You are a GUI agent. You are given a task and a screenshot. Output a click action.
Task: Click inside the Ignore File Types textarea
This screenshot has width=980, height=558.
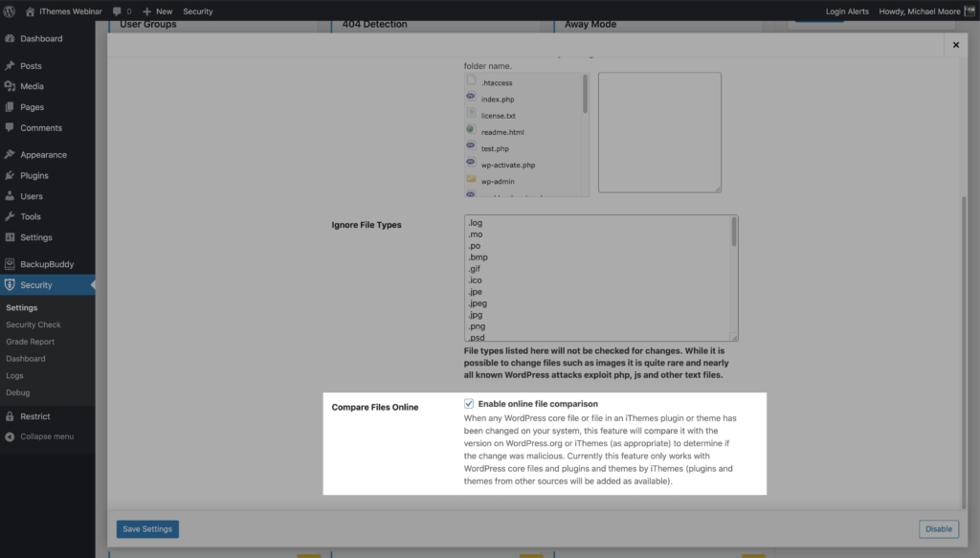tap(601, 279)
